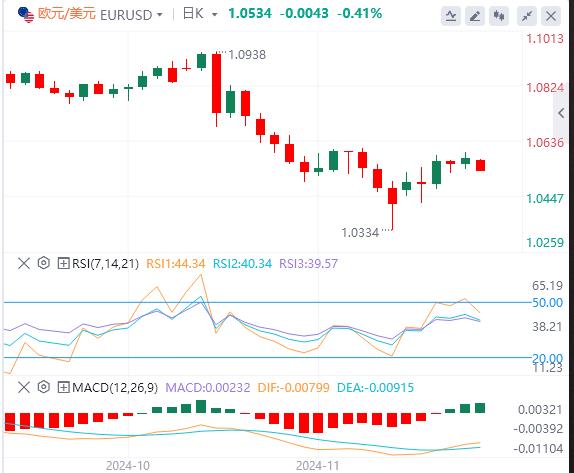Screen dimensions: 574x473
Task: Click the percentage change -0.41%
Action: tap(359, 14)
